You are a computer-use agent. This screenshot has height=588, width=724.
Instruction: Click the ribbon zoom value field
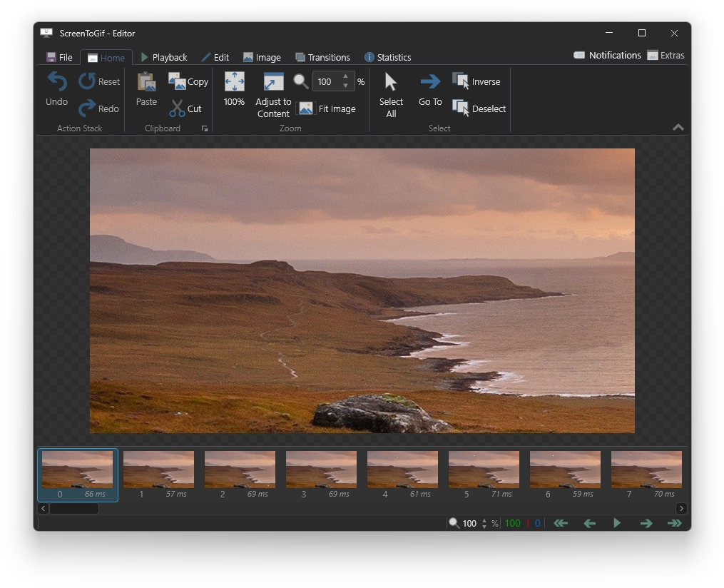tap(327, 82)
